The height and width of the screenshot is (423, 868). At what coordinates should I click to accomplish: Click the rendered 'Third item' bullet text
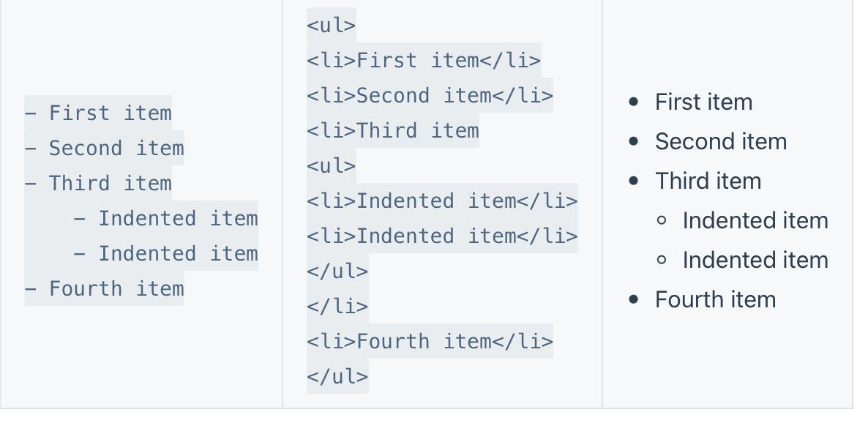click(708, 181)
